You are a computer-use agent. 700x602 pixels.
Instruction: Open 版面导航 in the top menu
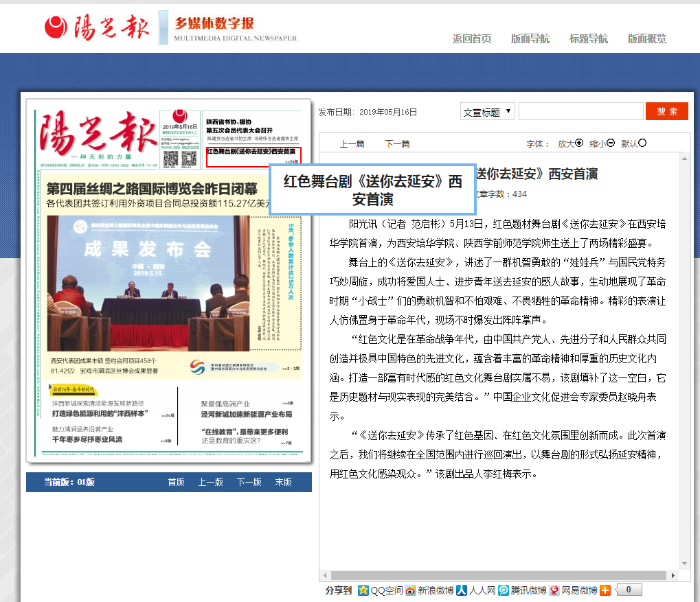(x=530, y=39)
